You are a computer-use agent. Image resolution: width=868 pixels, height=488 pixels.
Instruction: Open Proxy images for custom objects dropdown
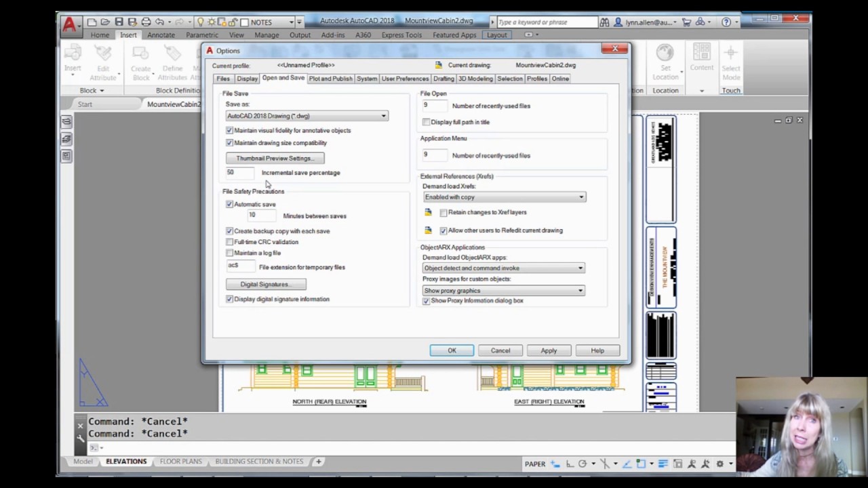pyautogui.click(x=504, y=290)
